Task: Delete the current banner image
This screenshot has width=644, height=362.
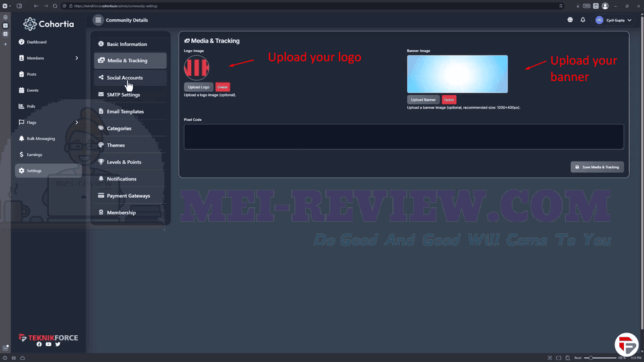Action: [x=449, y=100]
